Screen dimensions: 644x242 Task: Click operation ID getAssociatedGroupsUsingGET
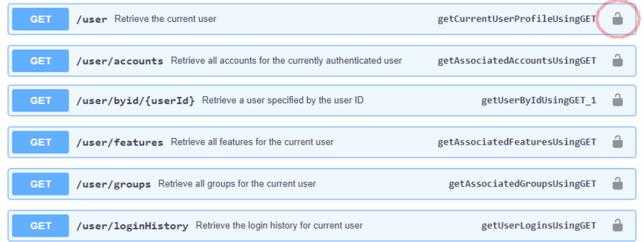click(522, 184)
